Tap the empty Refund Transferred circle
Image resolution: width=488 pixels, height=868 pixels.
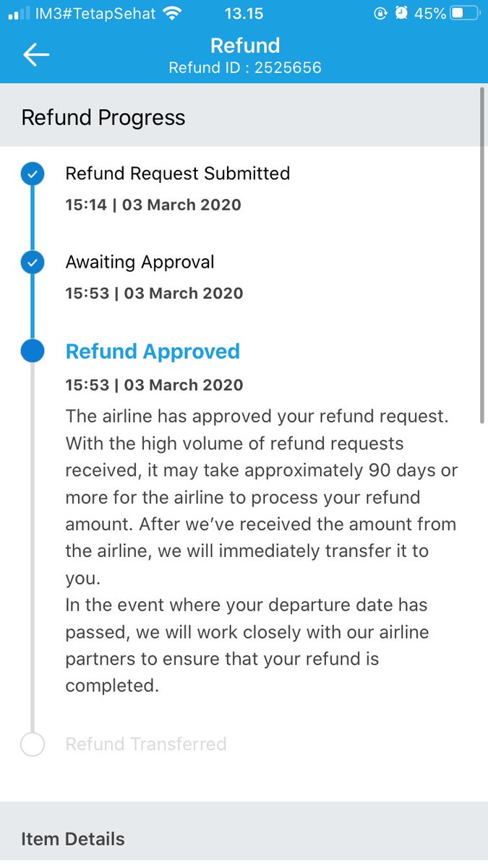[33, 744]
